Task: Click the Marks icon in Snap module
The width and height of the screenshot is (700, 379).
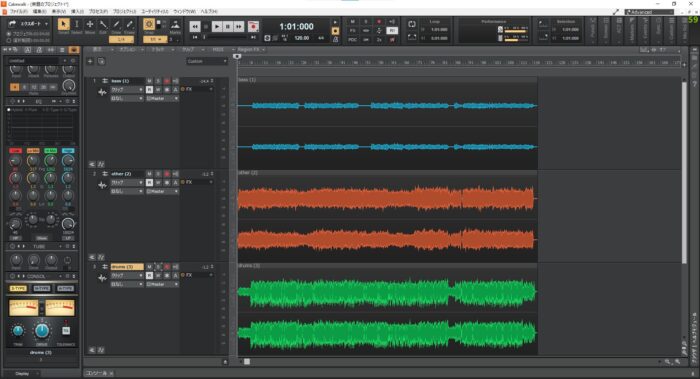Action: click(x=175, y=25)
